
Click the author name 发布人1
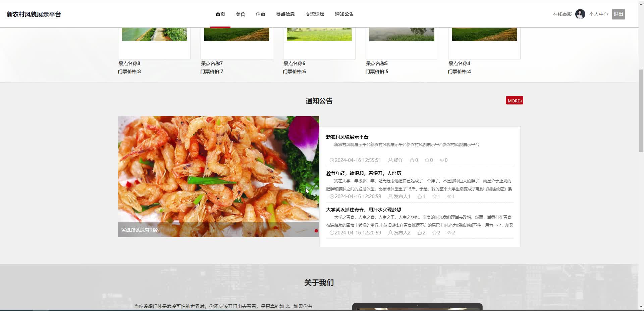point(402,196)
